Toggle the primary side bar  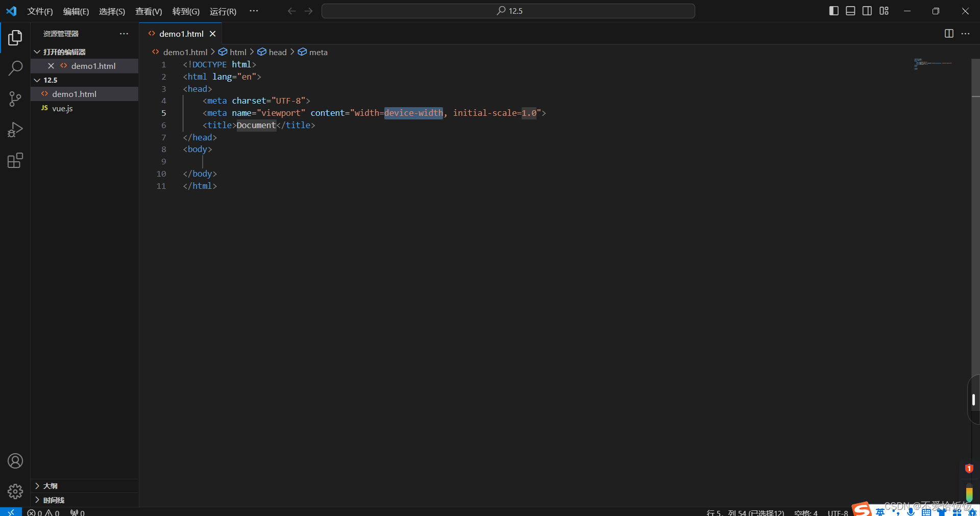click(x=834, y=11)
